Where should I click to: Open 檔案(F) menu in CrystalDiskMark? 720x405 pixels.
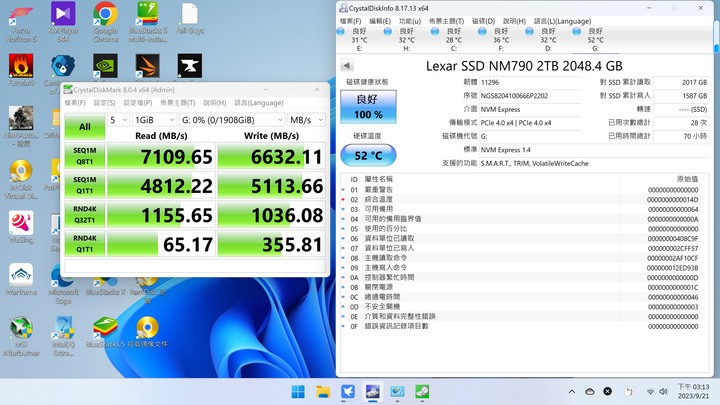75,103
